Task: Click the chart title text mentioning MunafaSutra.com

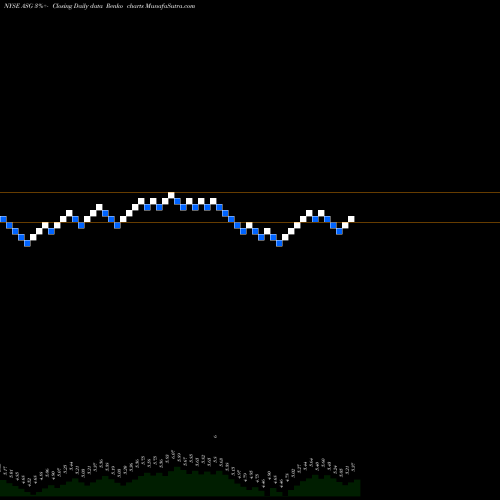Action: pos(99,6)
